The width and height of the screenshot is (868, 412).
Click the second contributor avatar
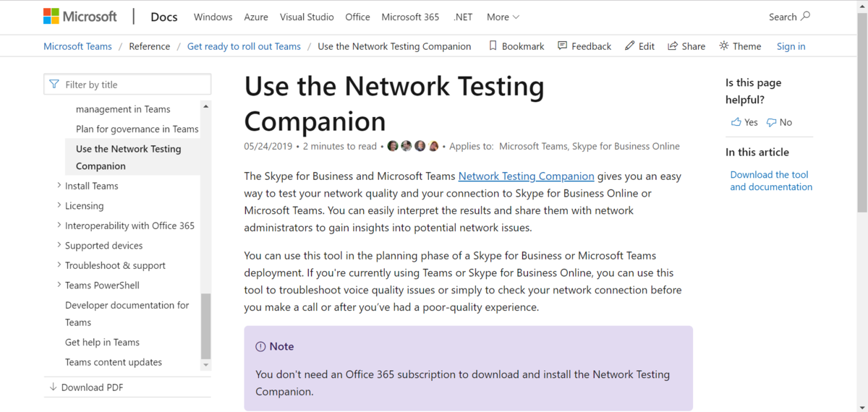tap(407, 146)
